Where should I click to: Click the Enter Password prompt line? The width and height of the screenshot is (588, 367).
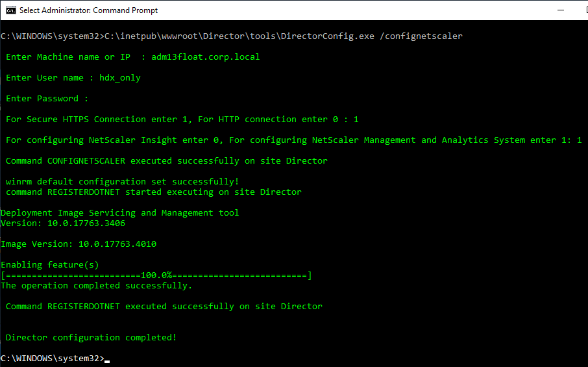(47, 99)
